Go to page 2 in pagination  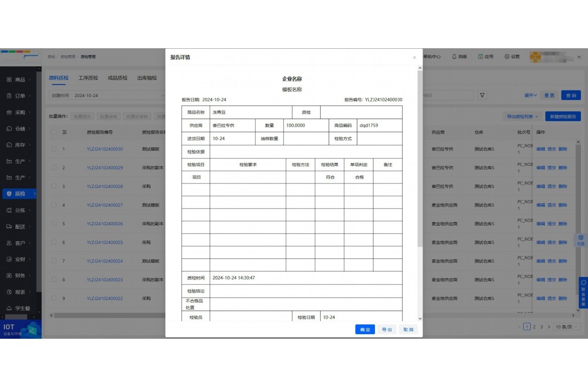(534, 327)
